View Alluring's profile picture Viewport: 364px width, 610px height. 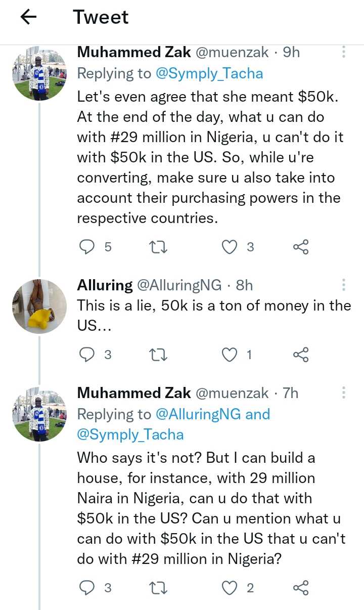pos(39,307)
